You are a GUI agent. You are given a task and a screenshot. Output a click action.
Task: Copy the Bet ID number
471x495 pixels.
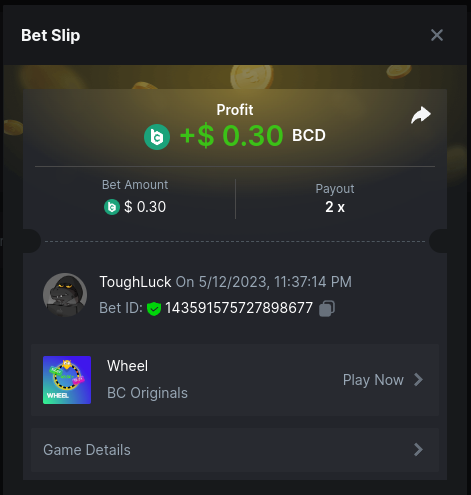coord(327,308)
